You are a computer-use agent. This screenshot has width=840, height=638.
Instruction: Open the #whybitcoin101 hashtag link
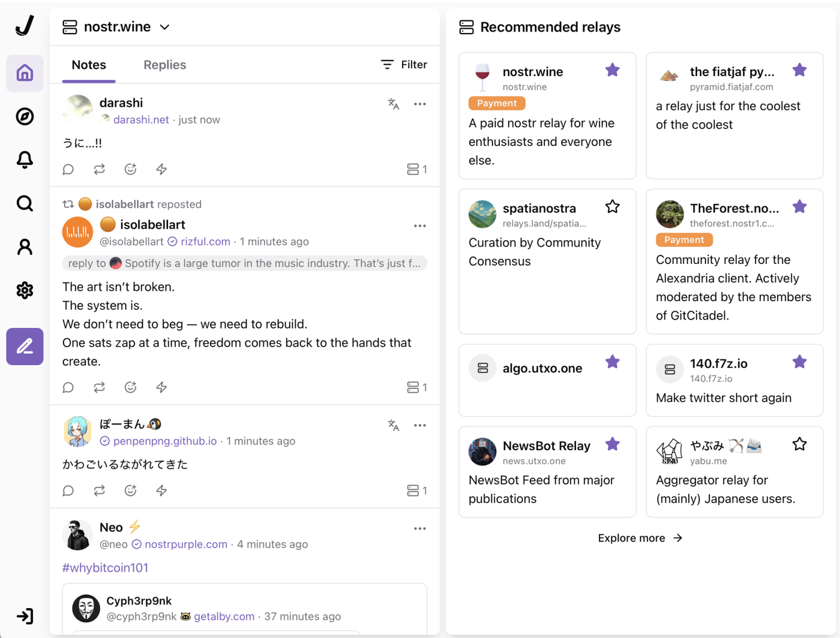point(105,568)
